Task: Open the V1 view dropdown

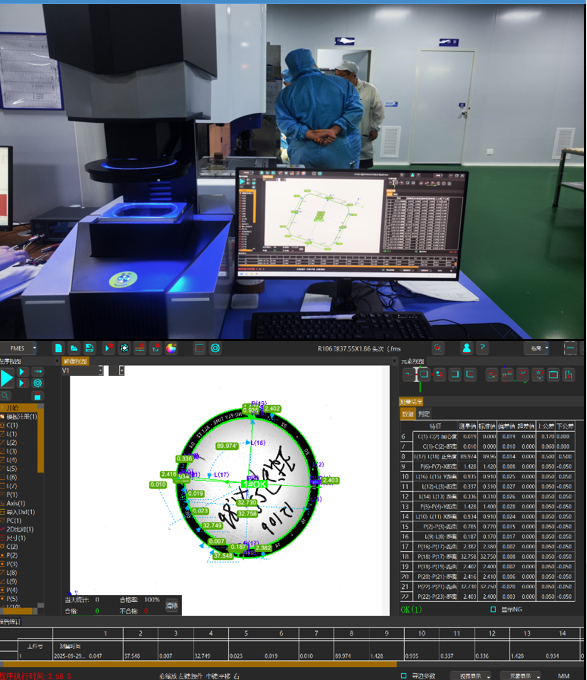Action: click(82, 370)
